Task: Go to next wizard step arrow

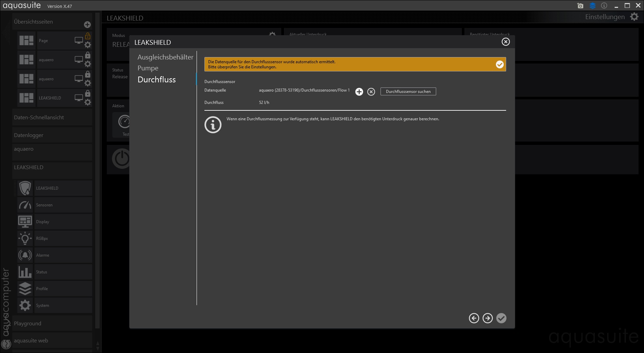Action: (487, 318)
